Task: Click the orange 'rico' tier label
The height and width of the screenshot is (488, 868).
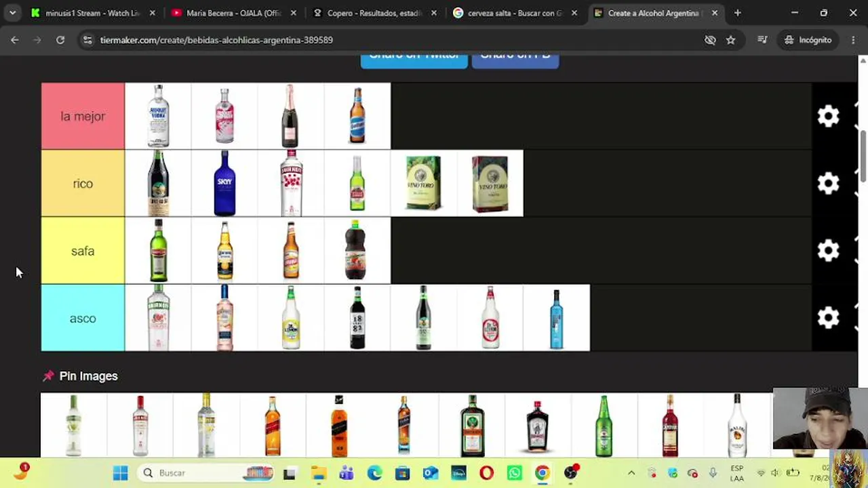Action: point(83,184)
